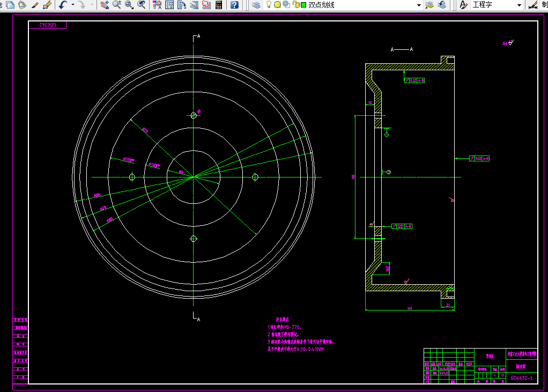Toggle layer freeze sun icon

point(278,5)
